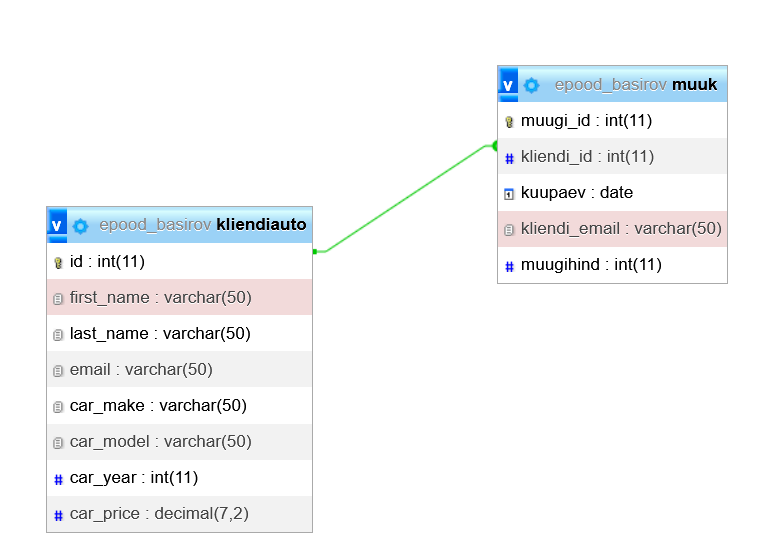Collapse the kliendiauto table with the V toggle
The width and height of the screenshot is (777, 544).
57,225
